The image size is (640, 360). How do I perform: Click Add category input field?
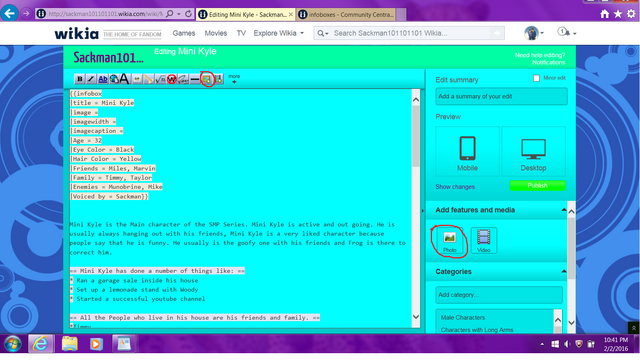(499, 295)
